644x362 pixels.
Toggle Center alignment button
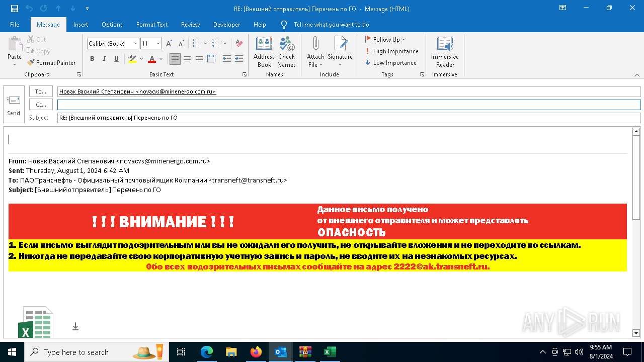(187, 59)
